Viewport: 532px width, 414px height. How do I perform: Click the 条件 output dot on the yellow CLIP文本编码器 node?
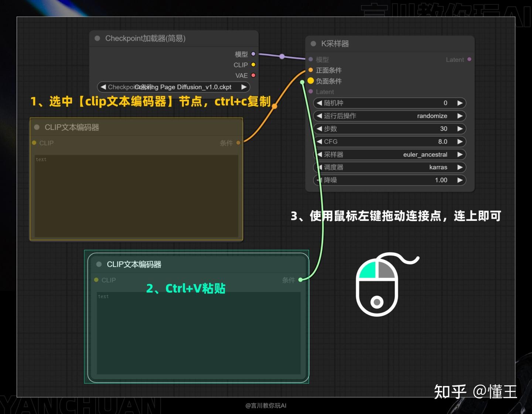point(238,143)
